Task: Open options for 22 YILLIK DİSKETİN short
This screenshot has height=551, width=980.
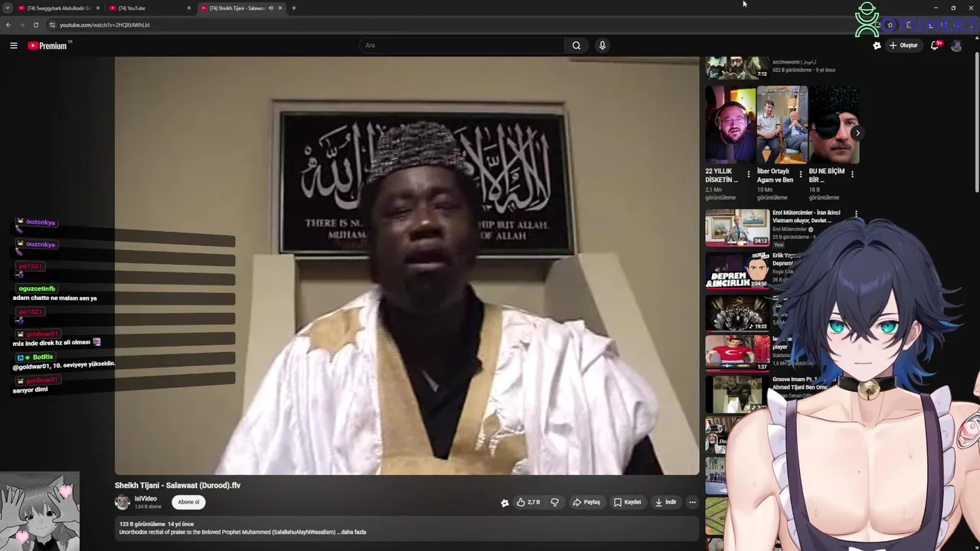Action: click(749, 174)
